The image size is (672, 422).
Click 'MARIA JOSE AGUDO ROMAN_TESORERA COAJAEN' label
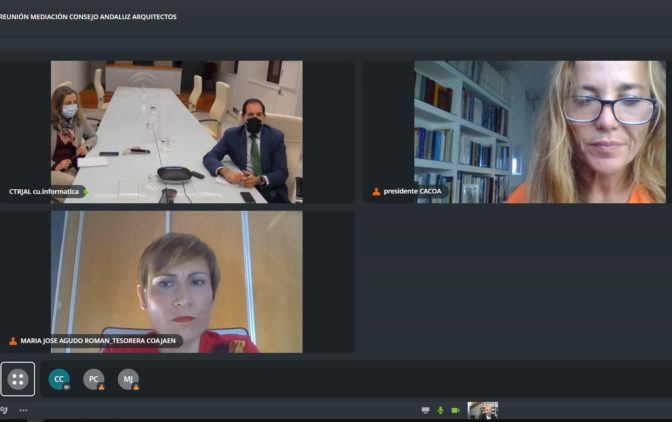tap(98, 341)
